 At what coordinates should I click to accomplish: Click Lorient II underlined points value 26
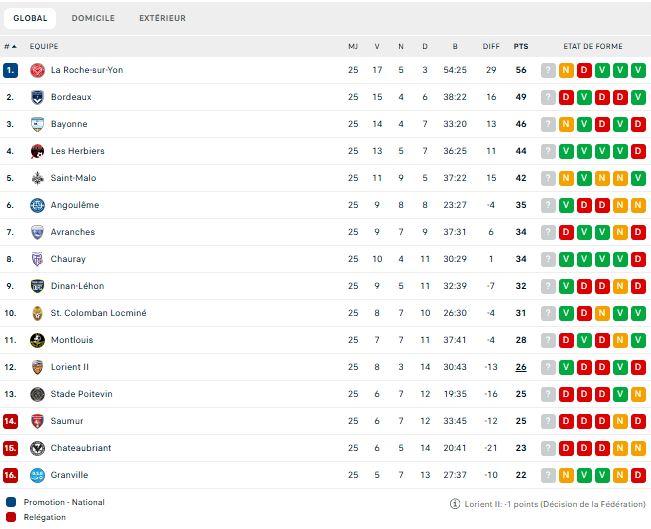(x=521, y=367)
